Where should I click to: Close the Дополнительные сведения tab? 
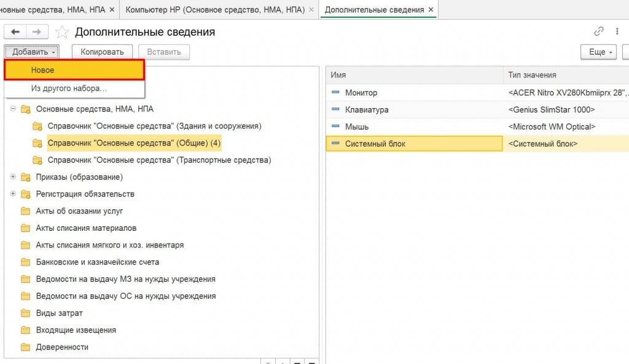[431, 10]
